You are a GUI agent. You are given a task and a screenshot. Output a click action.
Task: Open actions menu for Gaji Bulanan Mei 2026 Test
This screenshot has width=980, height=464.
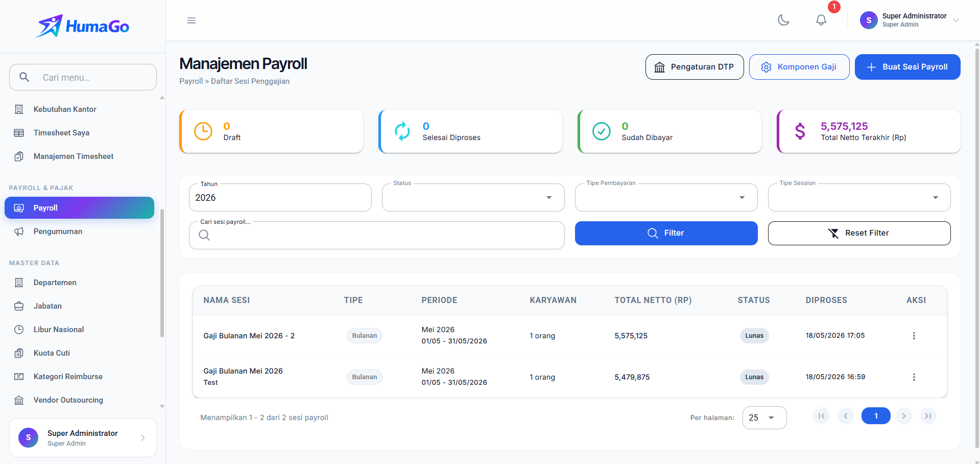tap(914, 377)
